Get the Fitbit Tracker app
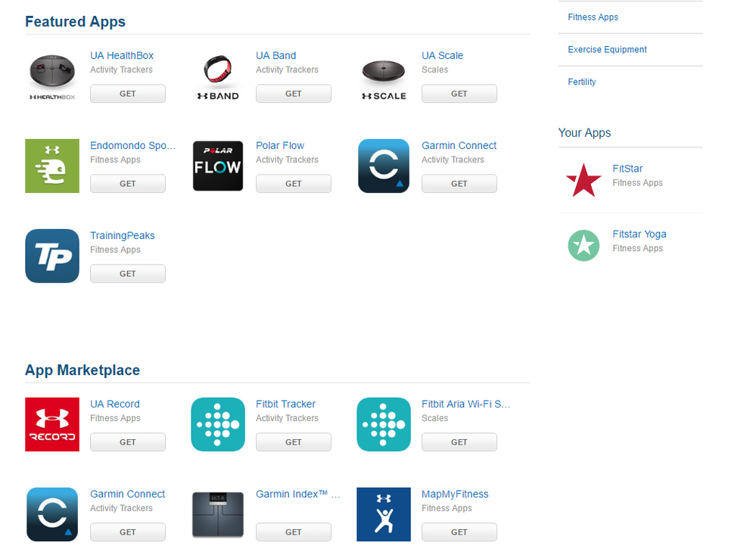The image size is (756, 558). pos(294,442)
